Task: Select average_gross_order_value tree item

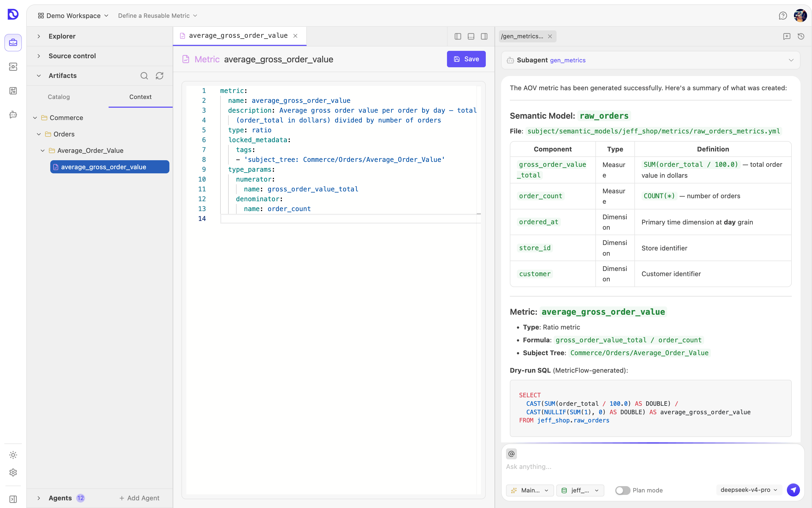Action: 110,167
